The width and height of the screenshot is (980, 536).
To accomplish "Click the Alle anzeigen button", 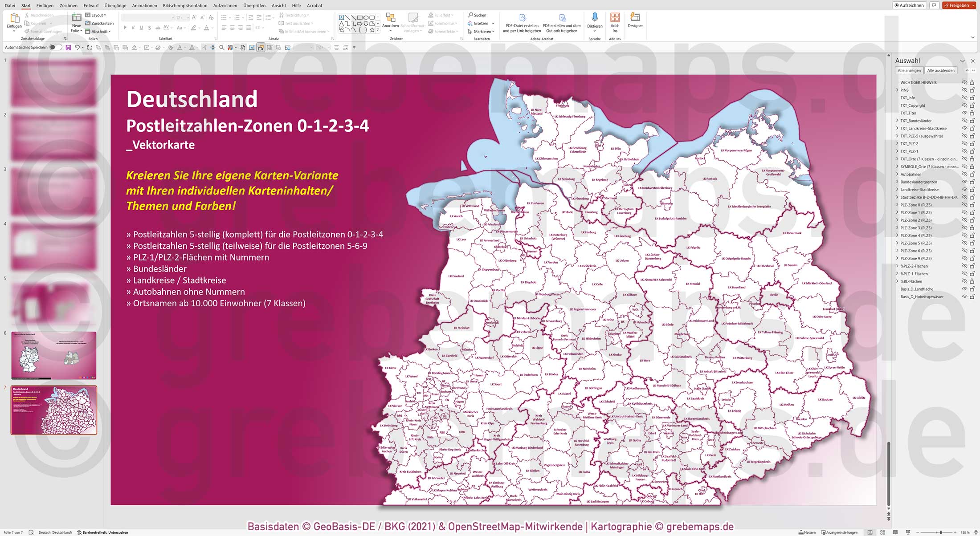I will click(x=909, y=70).
